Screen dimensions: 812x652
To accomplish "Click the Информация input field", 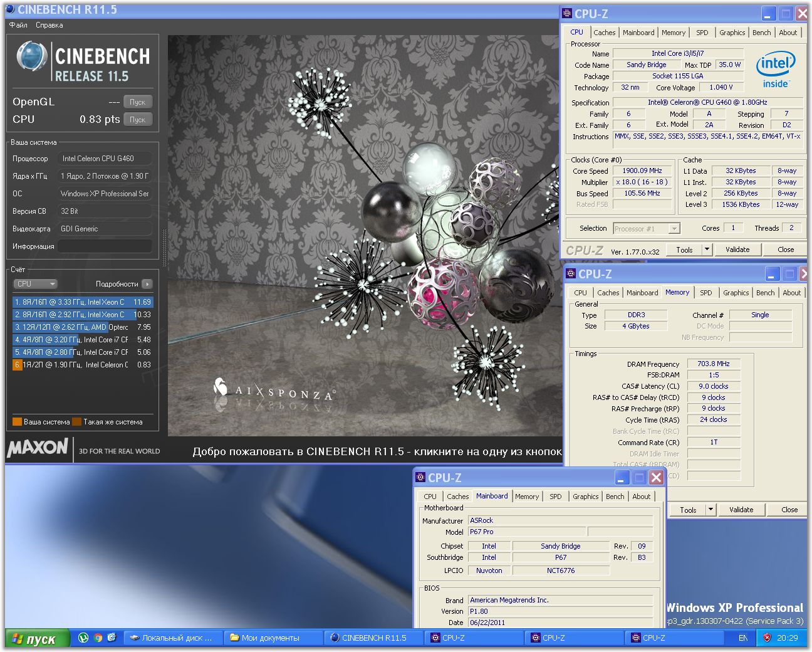I will (105, 246).
